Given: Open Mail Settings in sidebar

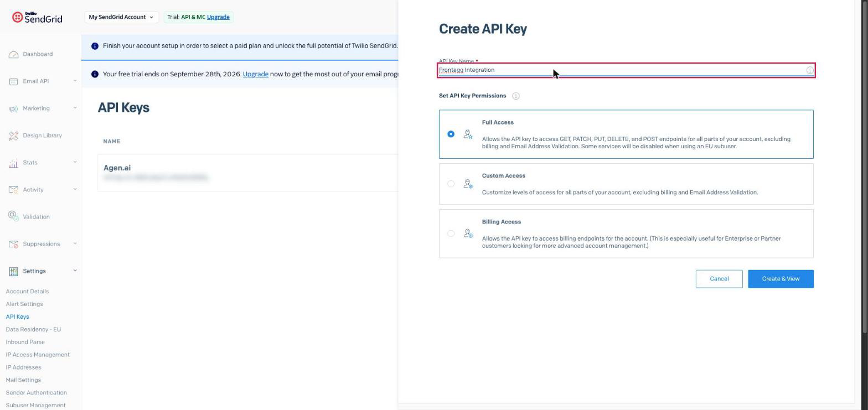Looking at the screenshot, I should (x=23, y=381).
